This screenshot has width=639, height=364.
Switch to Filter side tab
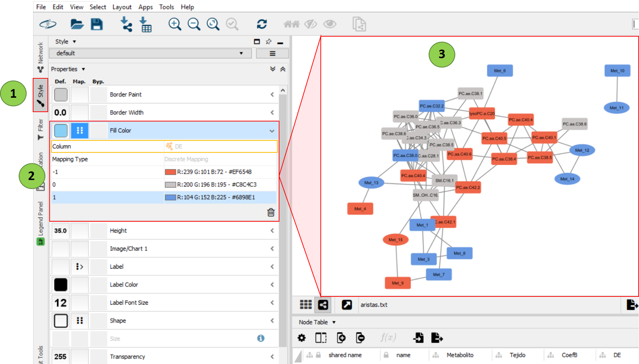coord(41,129)
